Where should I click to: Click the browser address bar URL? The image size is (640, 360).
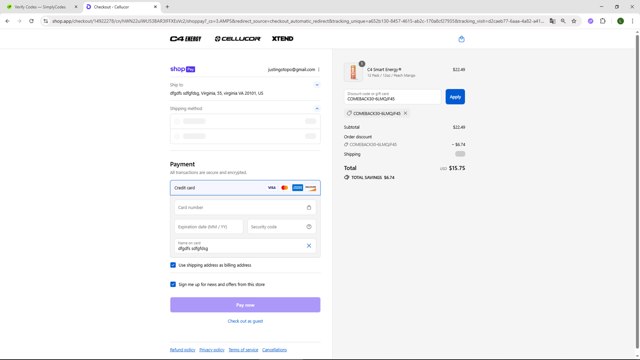click(298, 21)
